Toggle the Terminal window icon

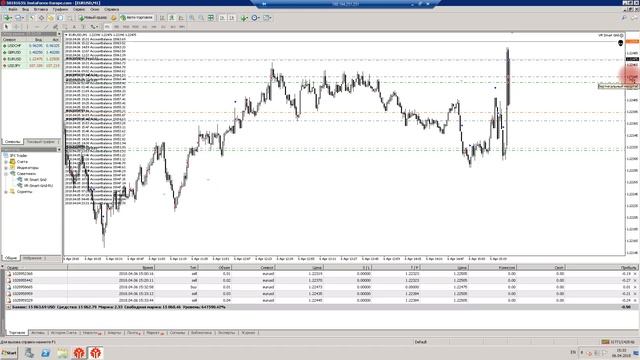[x=60, y=18]
